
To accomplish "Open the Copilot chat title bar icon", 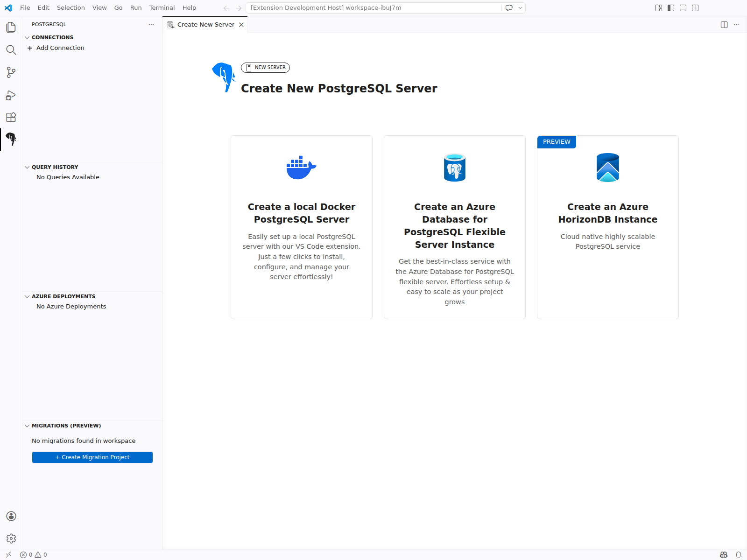I will tap(509, 8).
